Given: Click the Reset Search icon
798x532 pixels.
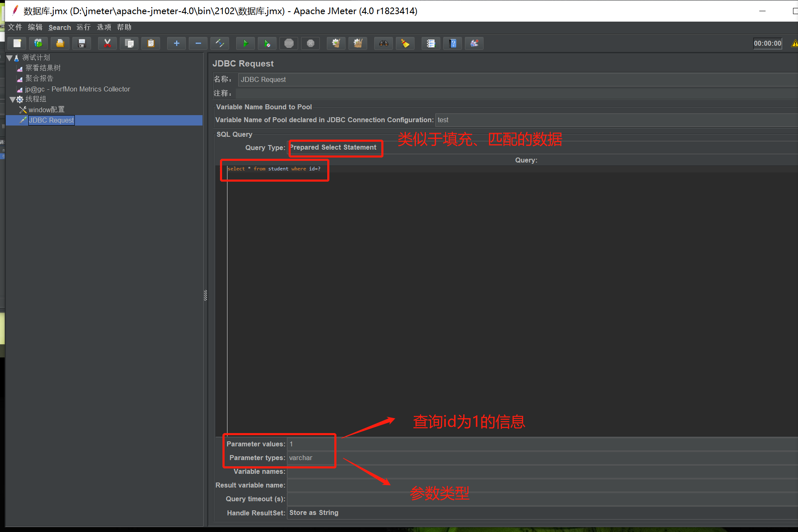Looking at the screenshot, I should (x=405, y=43).
